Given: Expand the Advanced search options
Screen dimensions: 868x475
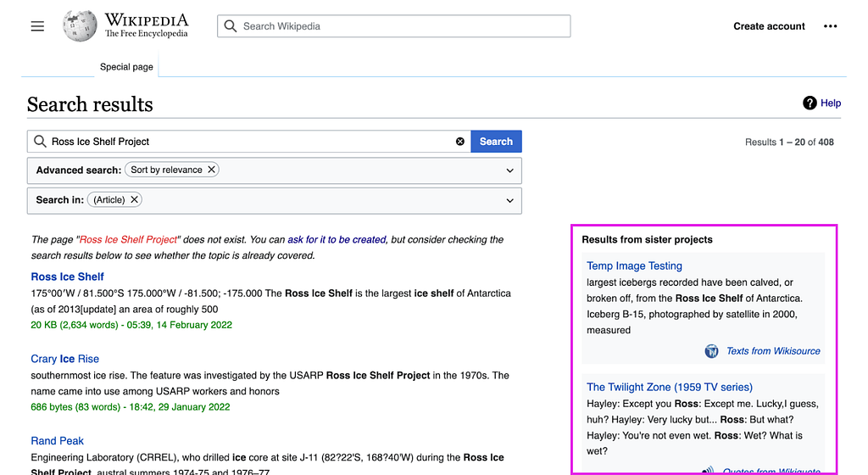Looking at the screenshot, I should click(509, 170).
